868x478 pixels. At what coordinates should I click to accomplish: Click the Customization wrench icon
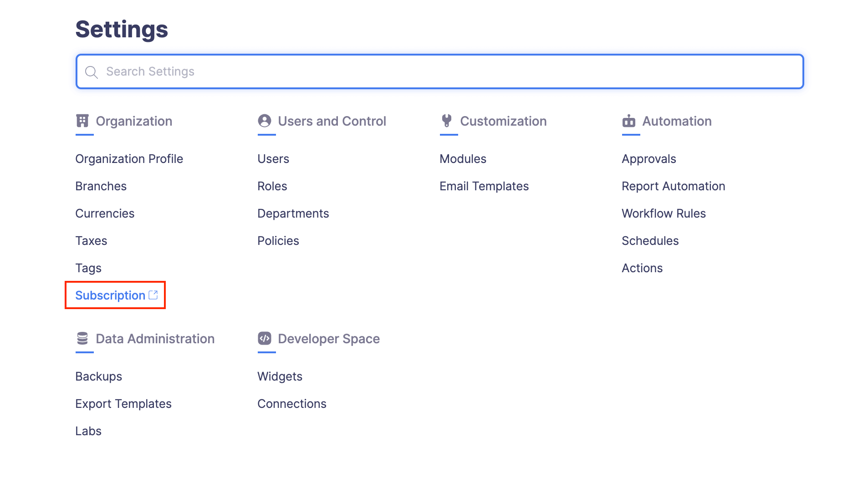(x=447, y=121)
